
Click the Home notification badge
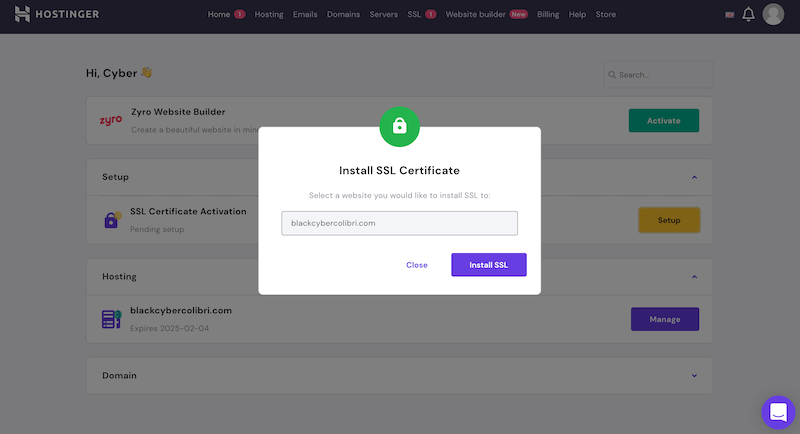click(239, 14)
